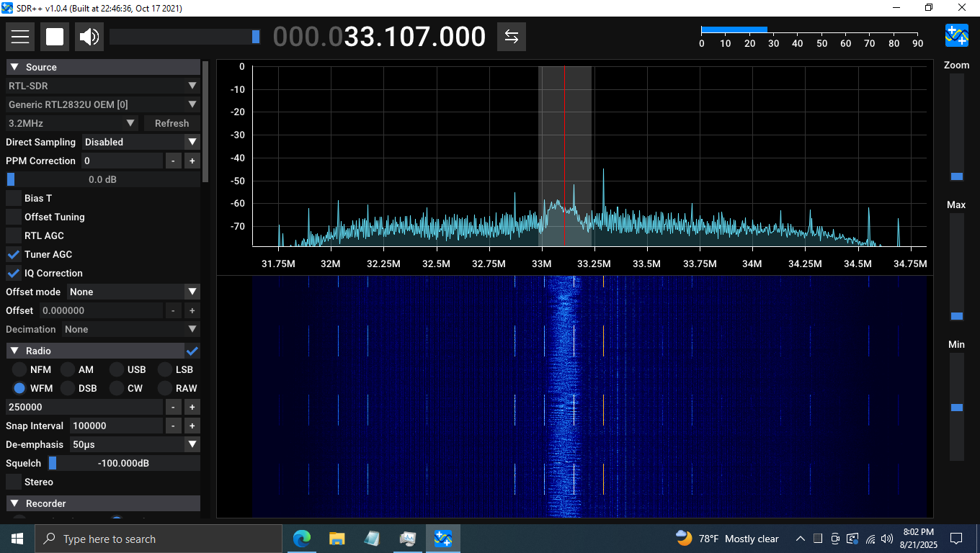Disable the Tuner AGC checkbox
Viewport: 980px width, 553px height.
[x=14, y=254]
